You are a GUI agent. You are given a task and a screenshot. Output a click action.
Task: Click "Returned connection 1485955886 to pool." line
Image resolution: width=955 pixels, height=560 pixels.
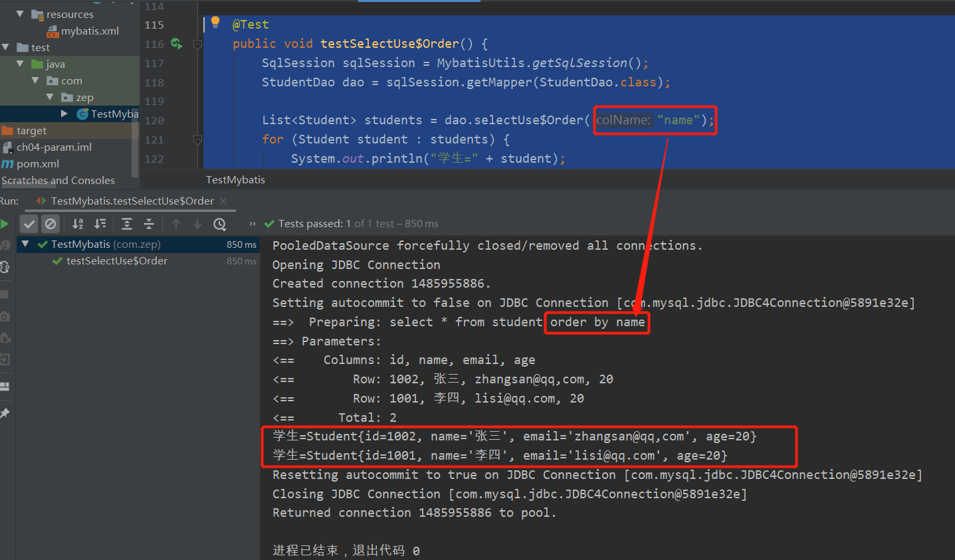pos(415,512)
